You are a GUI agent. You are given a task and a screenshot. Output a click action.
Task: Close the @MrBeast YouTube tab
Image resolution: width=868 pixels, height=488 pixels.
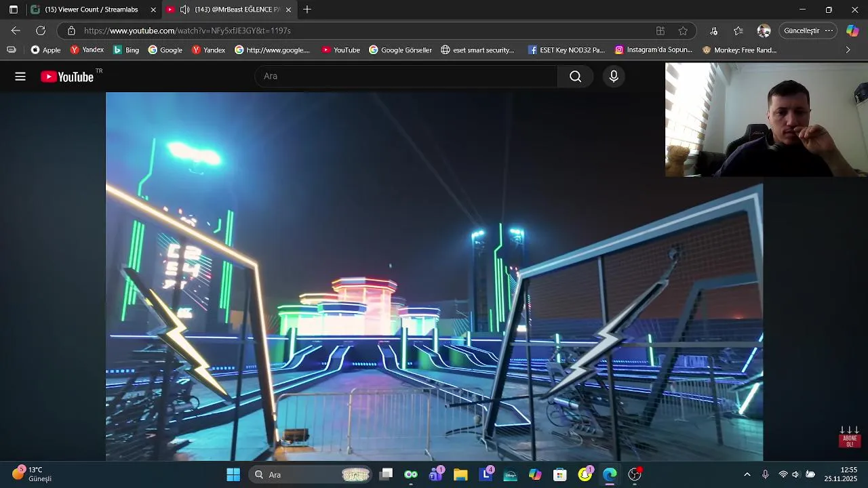pyautogui.click(x=288, y=9)
